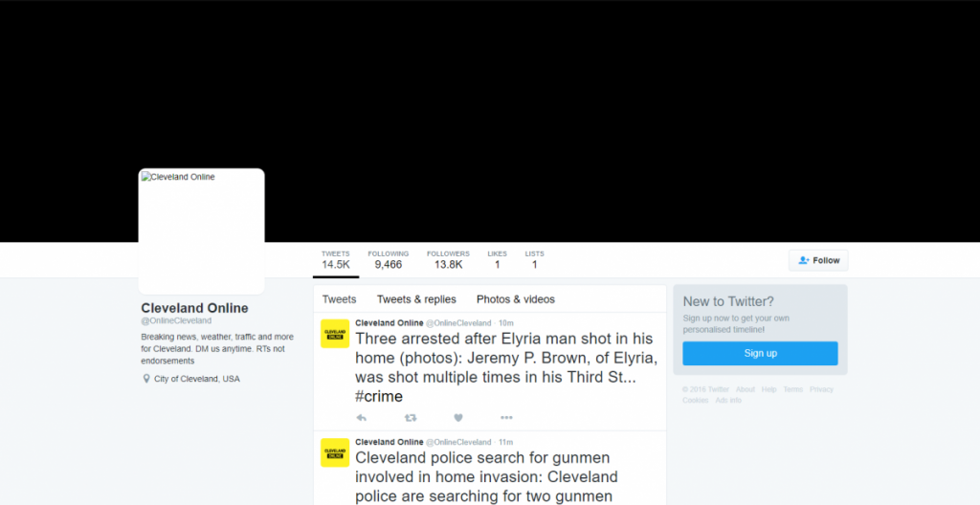Open the Lists count stat

[x=534, y=260]
